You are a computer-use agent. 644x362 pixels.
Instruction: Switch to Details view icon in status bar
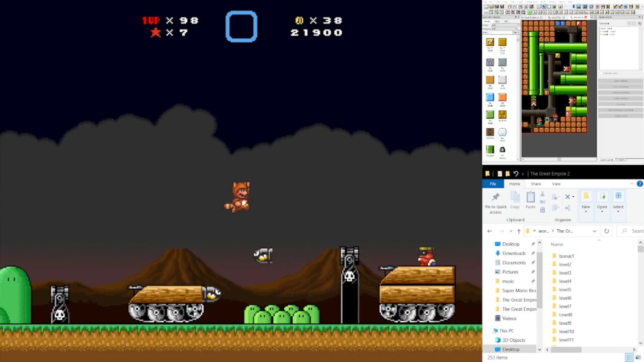(629, 357)
